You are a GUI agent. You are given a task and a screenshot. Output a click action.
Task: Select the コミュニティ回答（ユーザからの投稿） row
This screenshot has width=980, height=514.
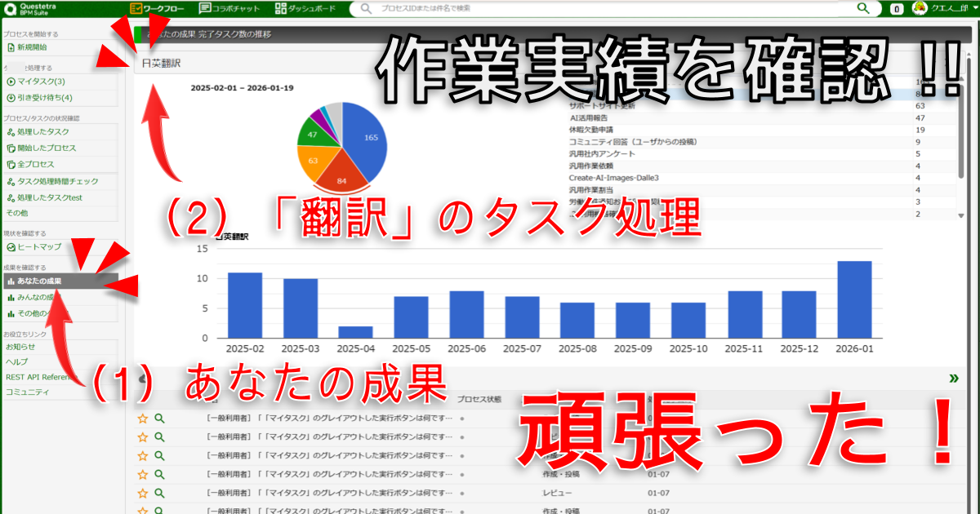[x=762, y=142]
